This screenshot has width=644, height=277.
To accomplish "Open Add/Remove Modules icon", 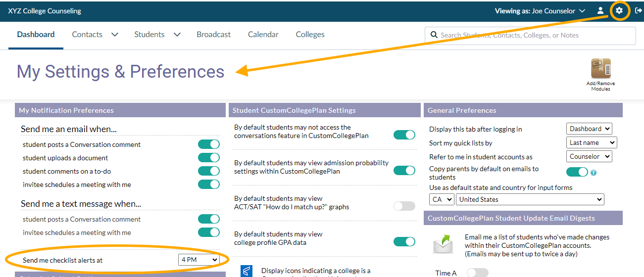I will (x=600, y=70).
